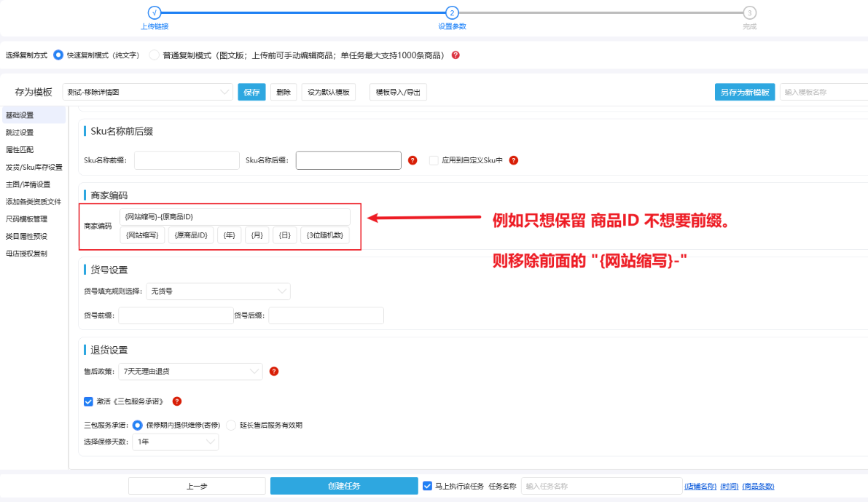The image size is (868, 502).
Task: Open template dropdown 测试-移除详情图
Action: click(x=147, y=92)
